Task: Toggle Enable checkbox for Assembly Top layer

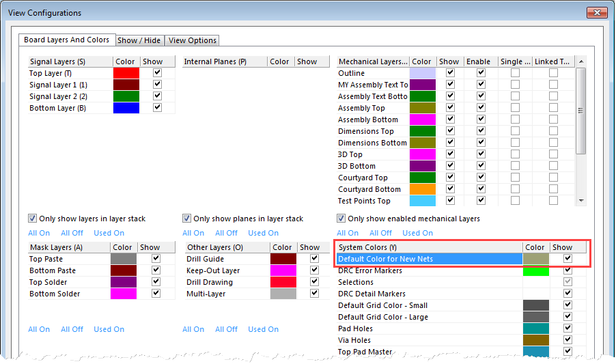Action: [481, 108]
